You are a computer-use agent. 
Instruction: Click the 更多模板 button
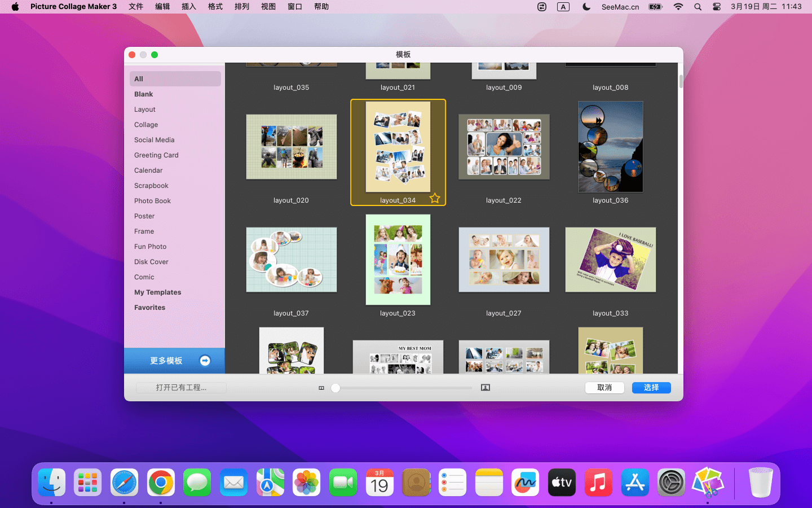[x=174, y=361]
